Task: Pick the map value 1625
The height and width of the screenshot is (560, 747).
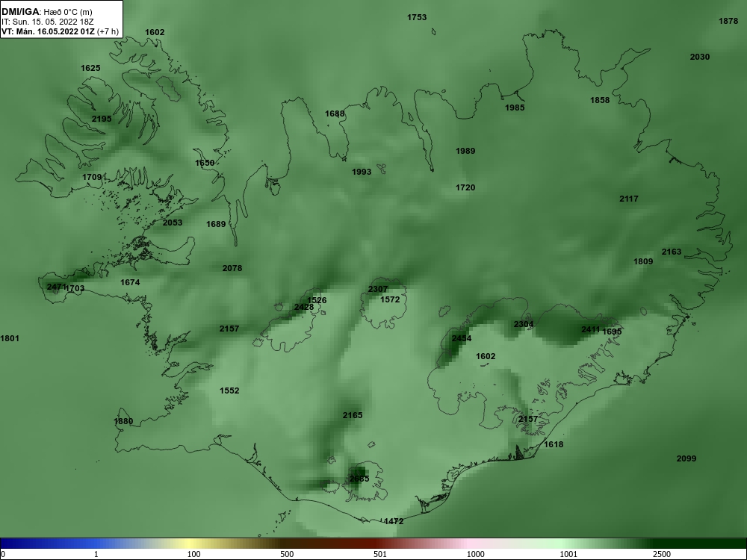Action: [x=90, y=68]
